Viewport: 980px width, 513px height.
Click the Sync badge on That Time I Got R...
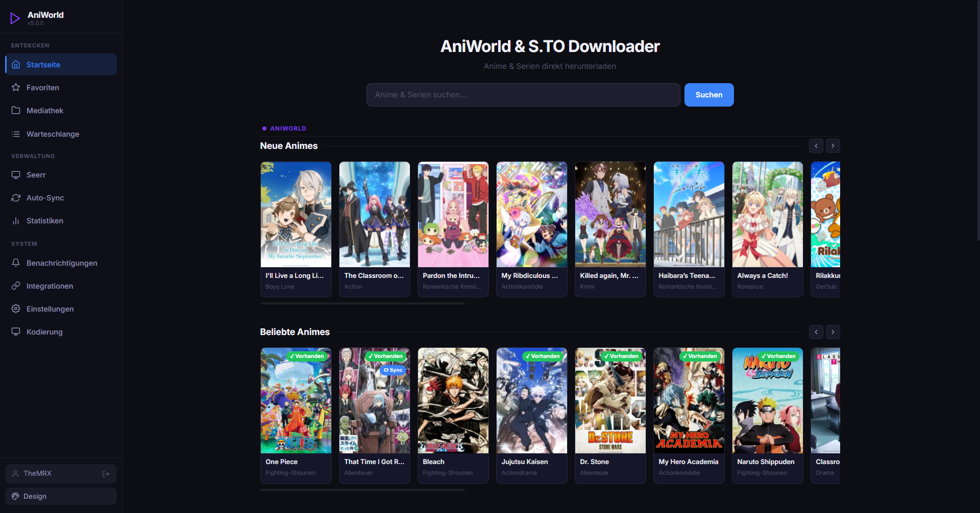pos(393,370)
